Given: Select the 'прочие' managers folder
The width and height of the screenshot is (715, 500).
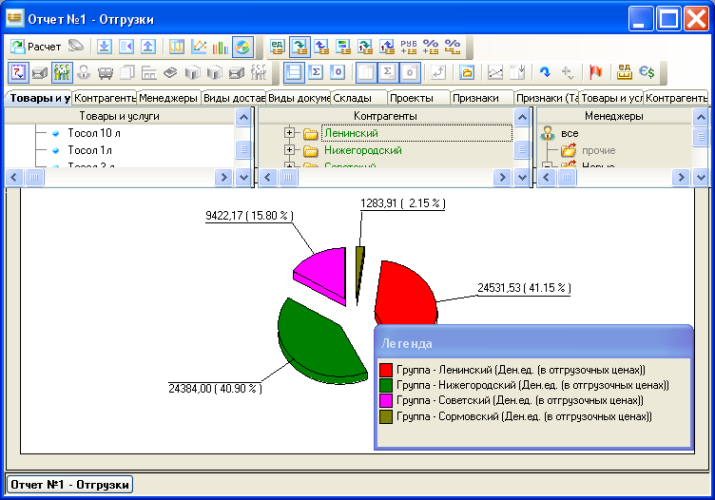Looking at the screenshot, I should tap(598, 150).
